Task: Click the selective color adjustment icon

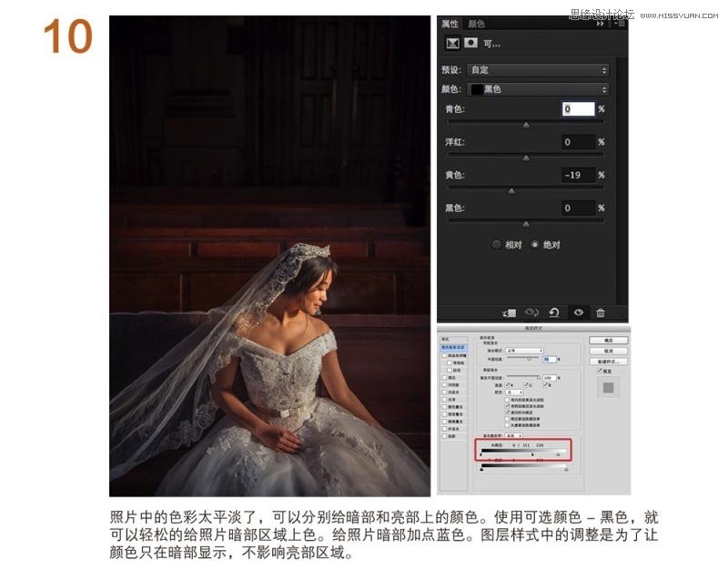Action: click(x=452, y=43)
